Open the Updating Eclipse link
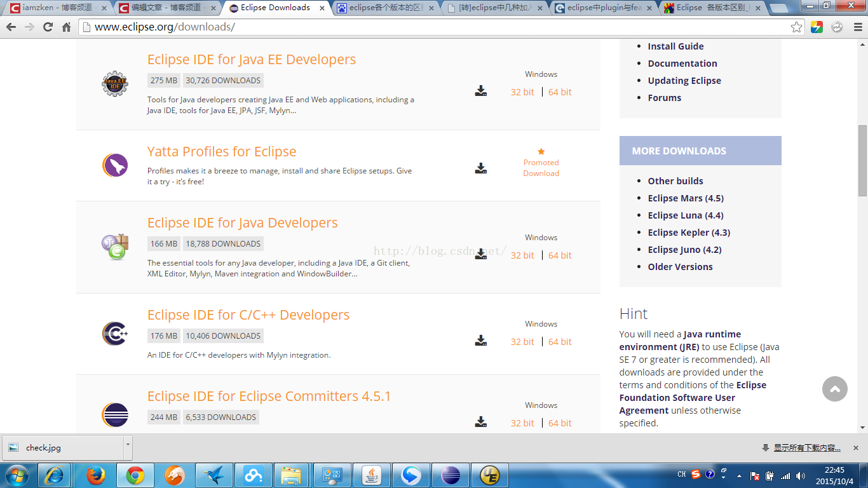The image size is (868, 488). click(x=684, y=81)
